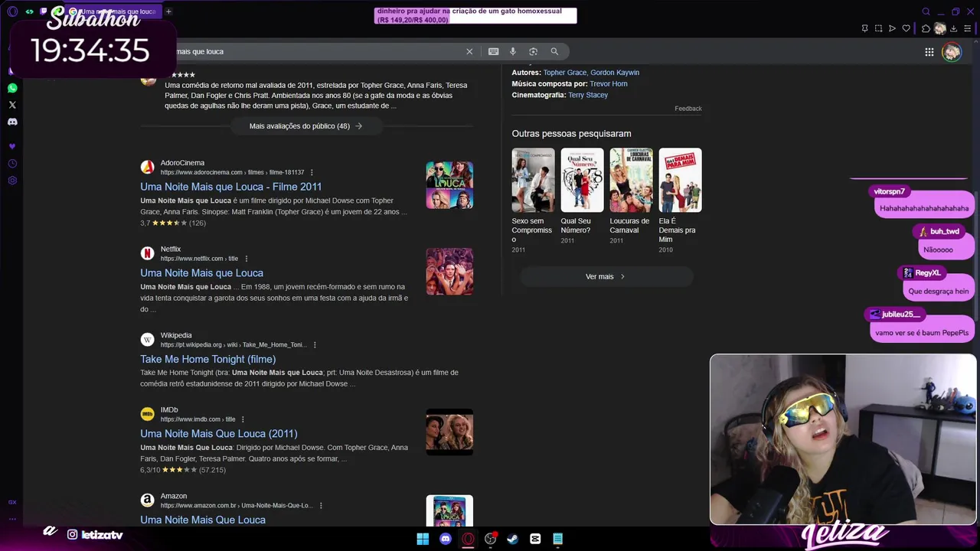Open a new tab with plus button
Screen dimensions: 980x551
coord(168,11)
